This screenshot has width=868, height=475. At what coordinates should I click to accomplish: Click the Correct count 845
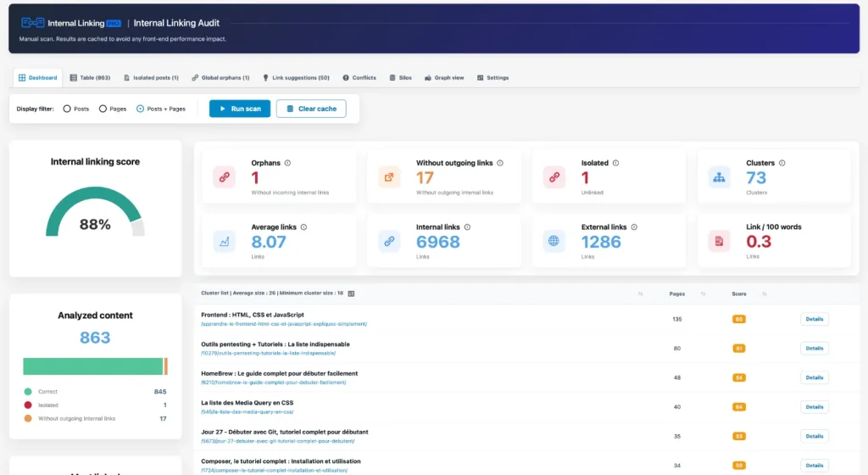pos(160,391)
